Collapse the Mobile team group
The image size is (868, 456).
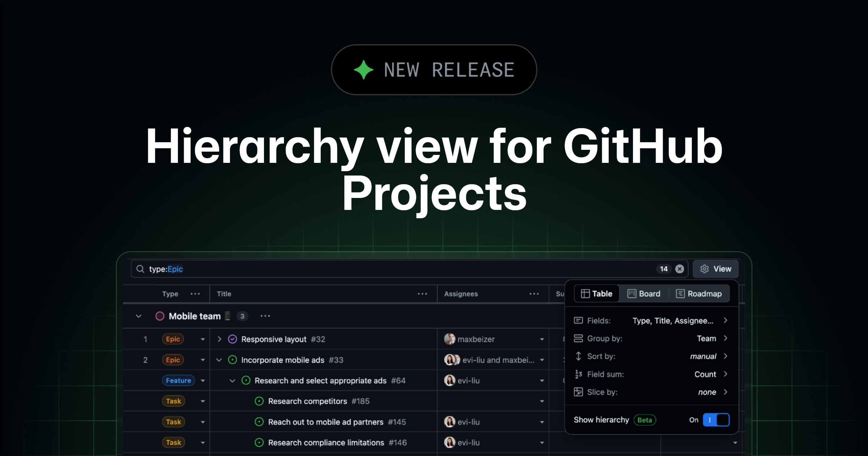click(x=138, y=316)
